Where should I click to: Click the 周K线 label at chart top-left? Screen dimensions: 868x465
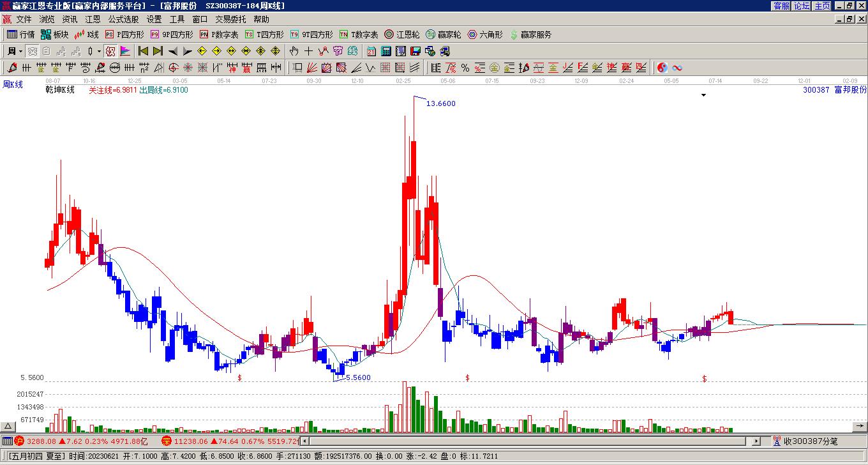tap(12, 84)
